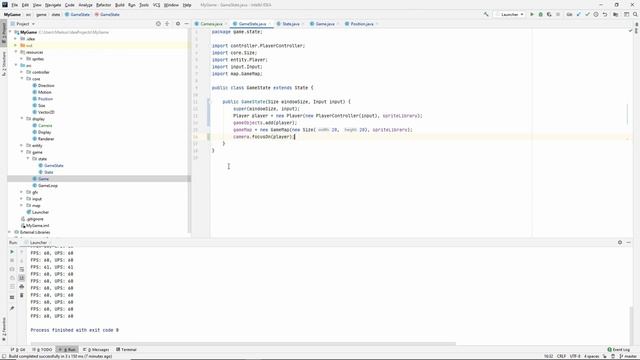The height and width of the screenshot is (360, 640).
Task: Expand the gfx folder
Action: pyautogui.click(x=22, y=192)
